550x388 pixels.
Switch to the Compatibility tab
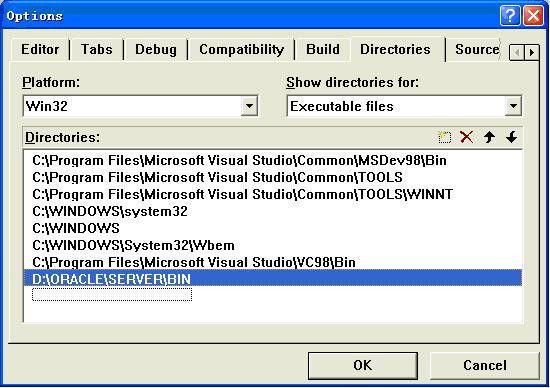pyautogui.click(x=241, y=49)
